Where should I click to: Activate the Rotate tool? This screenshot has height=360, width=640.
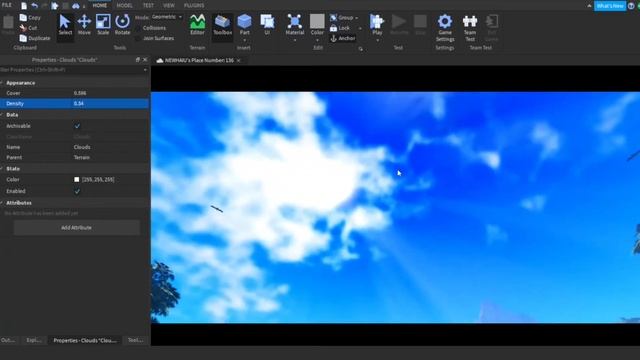pos(122,25)
